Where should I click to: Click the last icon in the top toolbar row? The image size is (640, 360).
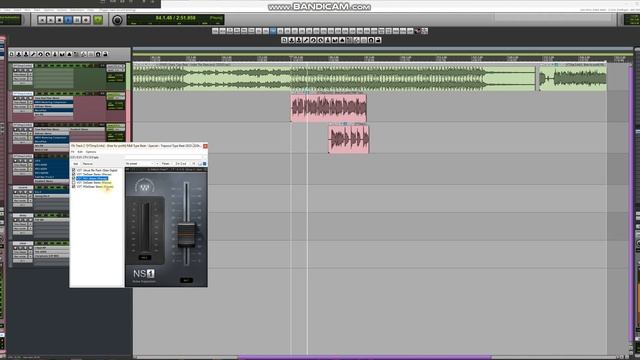424,31
